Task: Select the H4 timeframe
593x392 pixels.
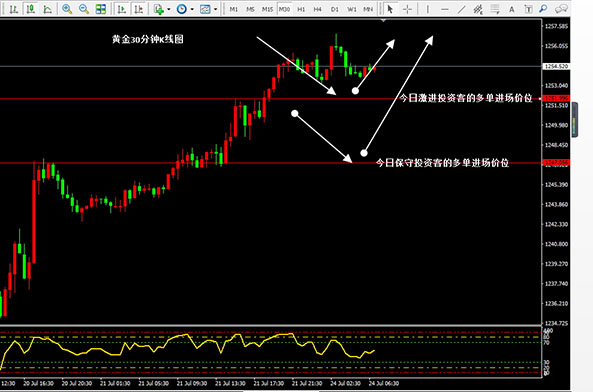Action: point(318,9)
